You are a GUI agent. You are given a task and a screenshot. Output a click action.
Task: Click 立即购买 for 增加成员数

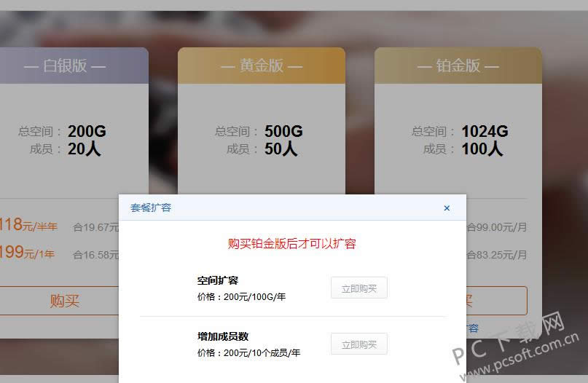coord(358,344)
